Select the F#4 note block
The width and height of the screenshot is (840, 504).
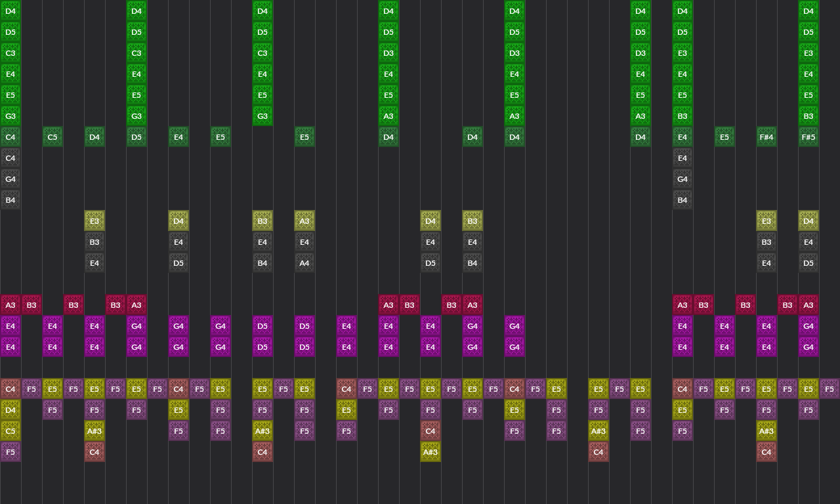[x=766, y=137]
